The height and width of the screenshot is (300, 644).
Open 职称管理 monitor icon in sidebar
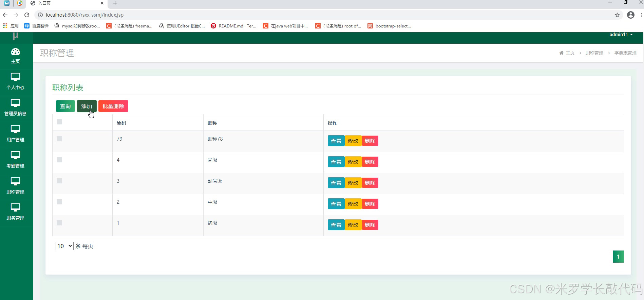[x=15, y=181]
